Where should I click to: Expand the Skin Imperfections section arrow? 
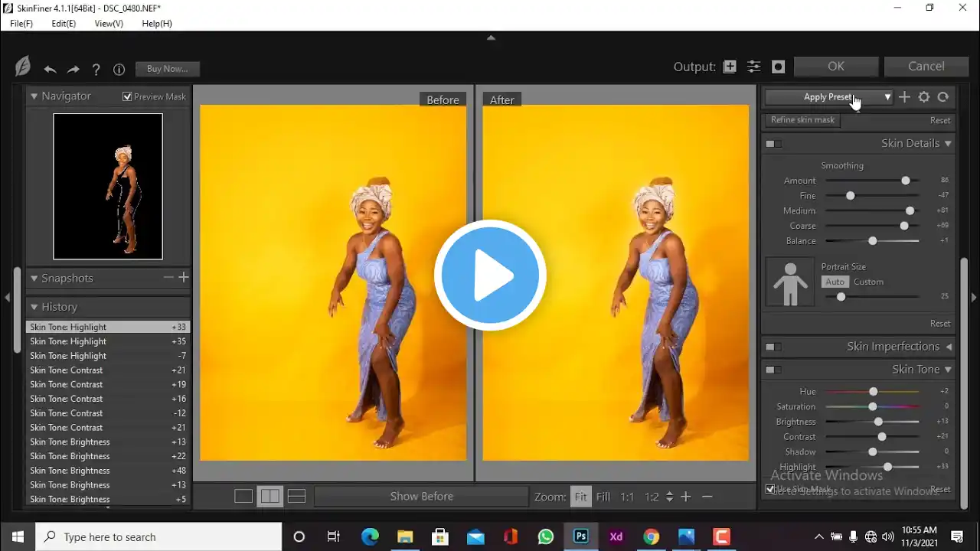click(949, 347)
